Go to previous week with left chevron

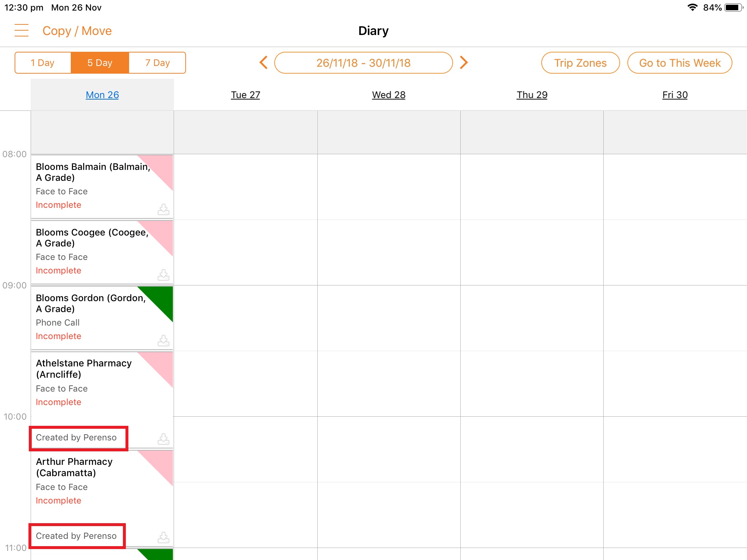click(x=263, y=63)
